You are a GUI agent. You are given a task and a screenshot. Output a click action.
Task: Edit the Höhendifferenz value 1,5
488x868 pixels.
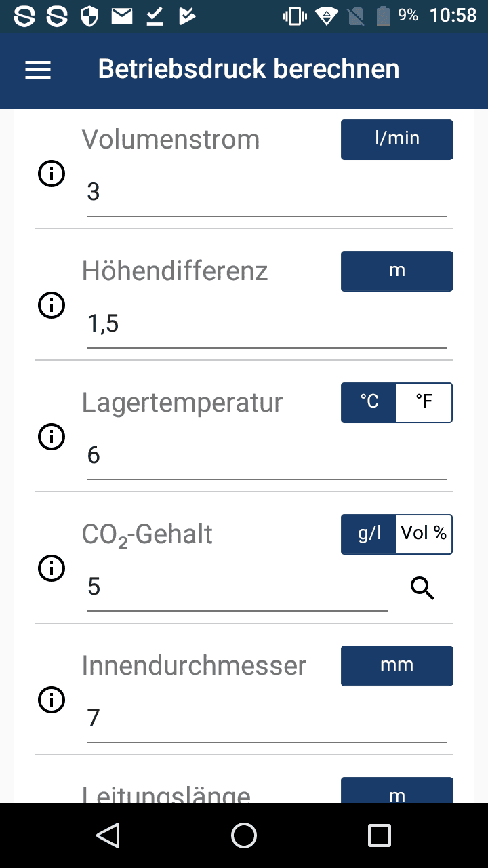[266, 324]
